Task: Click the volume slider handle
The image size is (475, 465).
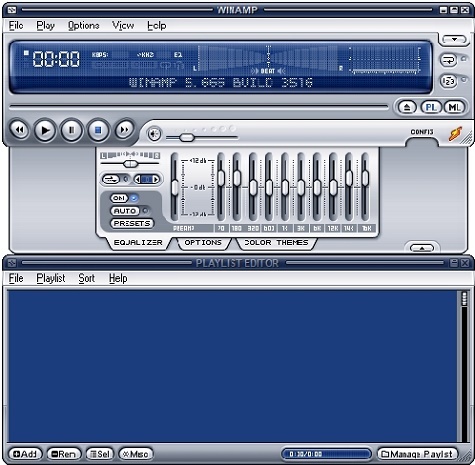Action: 186,137
